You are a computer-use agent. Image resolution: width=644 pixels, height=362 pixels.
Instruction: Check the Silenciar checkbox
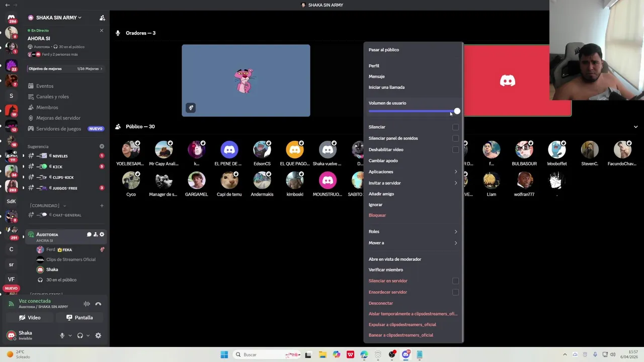point(455,127)
